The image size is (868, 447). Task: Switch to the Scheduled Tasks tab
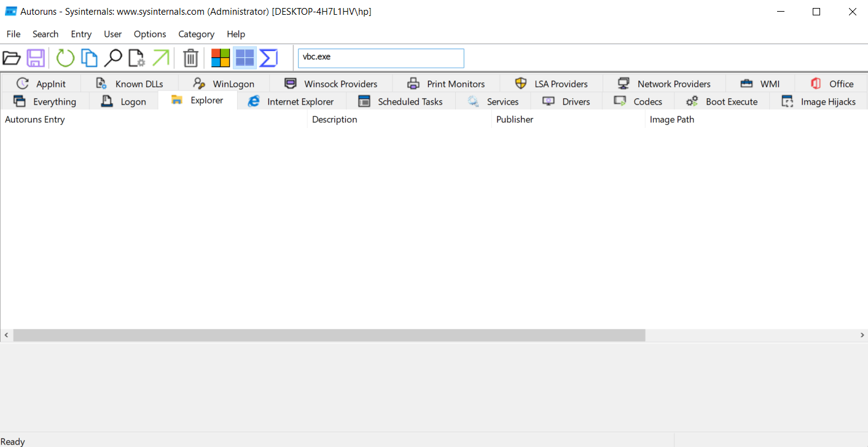click(401, 101)
